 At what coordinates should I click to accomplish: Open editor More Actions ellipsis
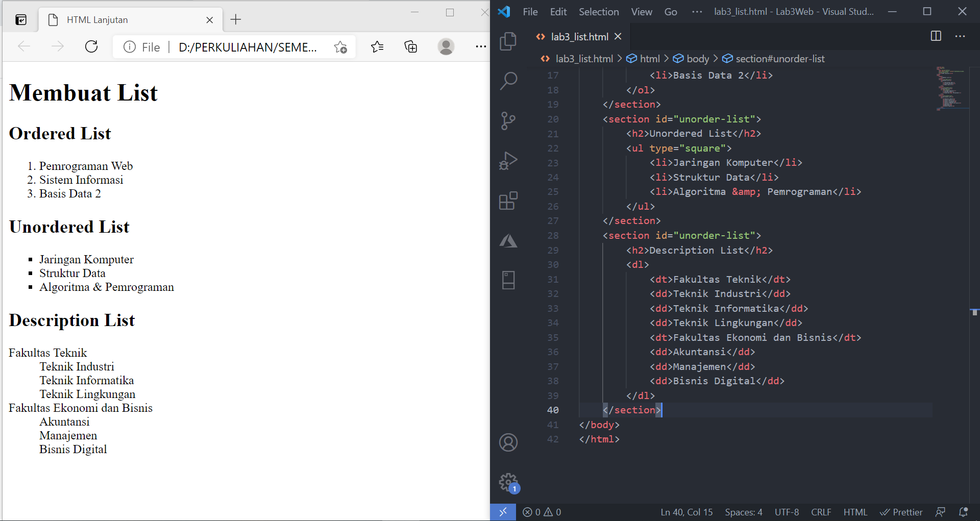(960, 36)
